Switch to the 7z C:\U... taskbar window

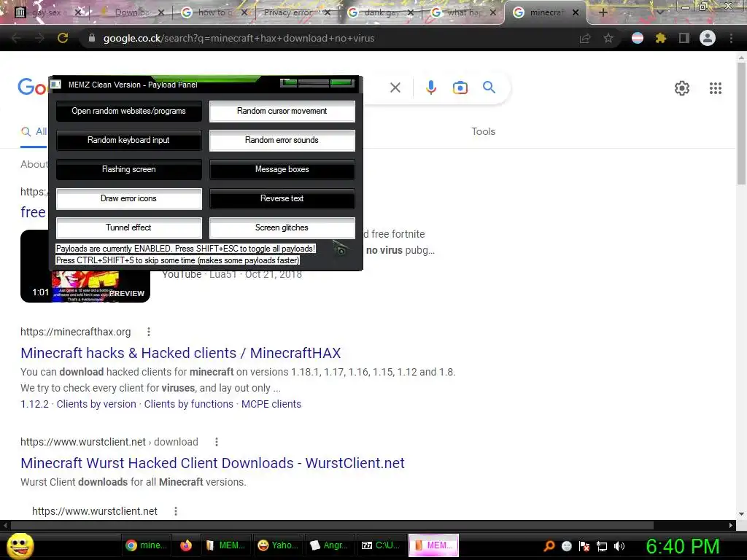point(381,545)
